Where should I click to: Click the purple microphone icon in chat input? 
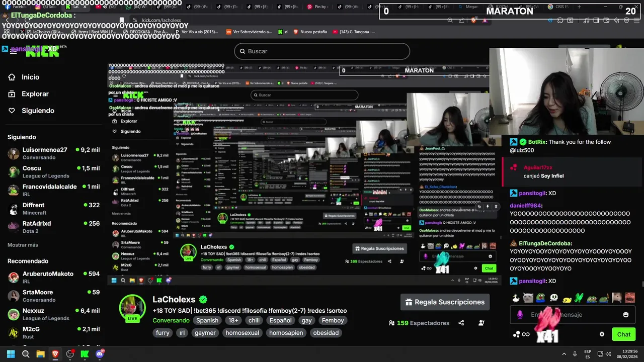pyautogui.click(x=520, y=315)
